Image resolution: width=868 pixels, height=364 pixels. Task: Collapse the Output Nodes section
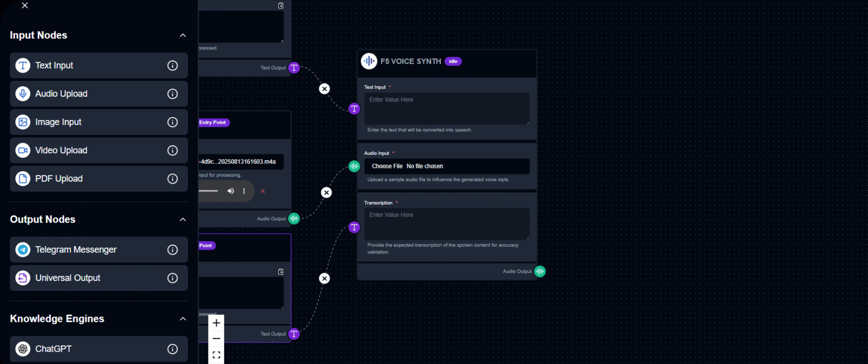point(183,219)
